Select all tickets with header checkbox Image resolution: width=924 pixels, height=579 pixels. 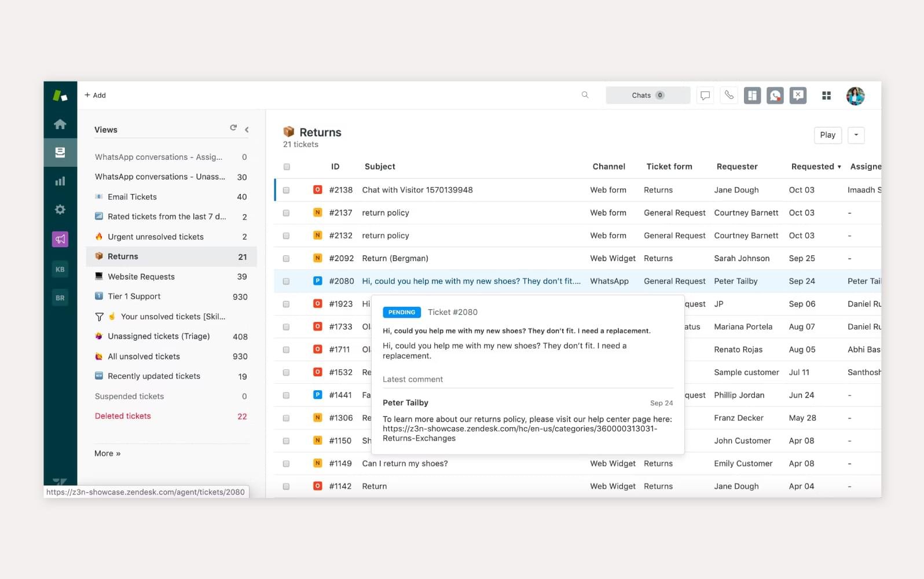coord(287,167)
